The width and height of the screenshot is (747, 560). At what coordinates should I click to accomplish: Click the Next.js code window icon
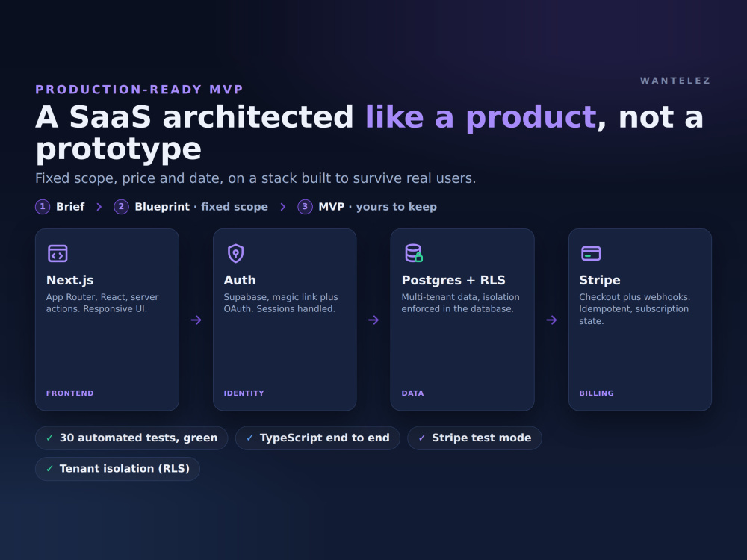(58, 253)
